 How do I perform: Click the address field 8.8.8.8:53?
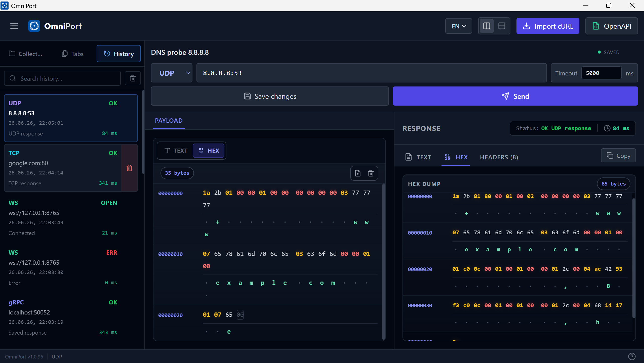click(371, 73)
